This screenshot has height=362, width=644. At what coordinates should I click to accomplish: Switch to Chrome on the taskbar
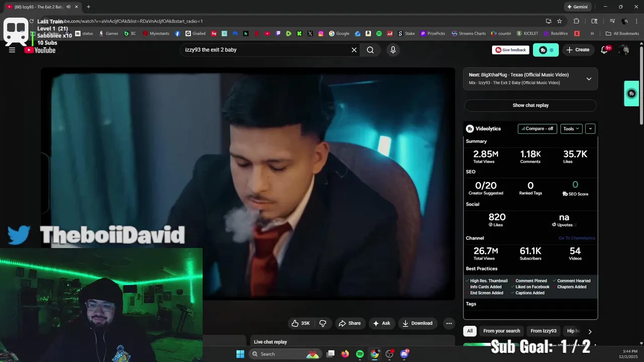tap(375, 354)
